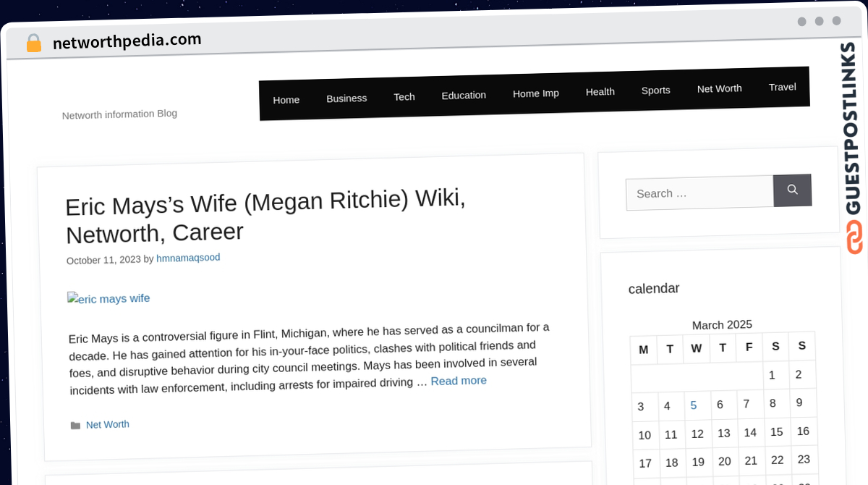Image resolution: width=868 pixels, height=485 pixels.
Task: Open the Net Worth category link under post
Action: tap(108, 425)
